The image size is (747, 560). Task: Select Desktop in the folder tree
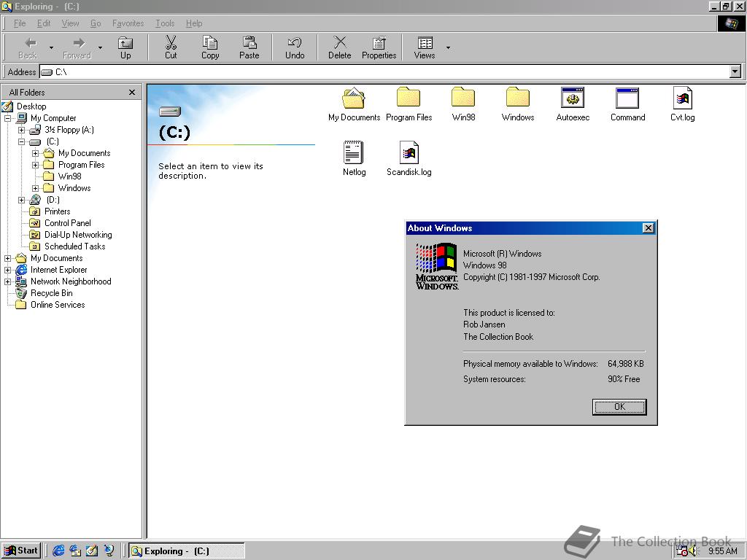click(x=31, y=106)
